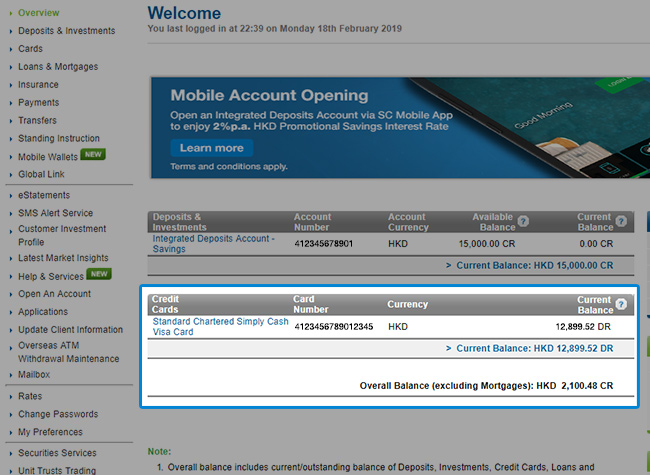Screen dimensions: 650x475
Task: Go to Applications in sidebar
Action: click(43, 312)
